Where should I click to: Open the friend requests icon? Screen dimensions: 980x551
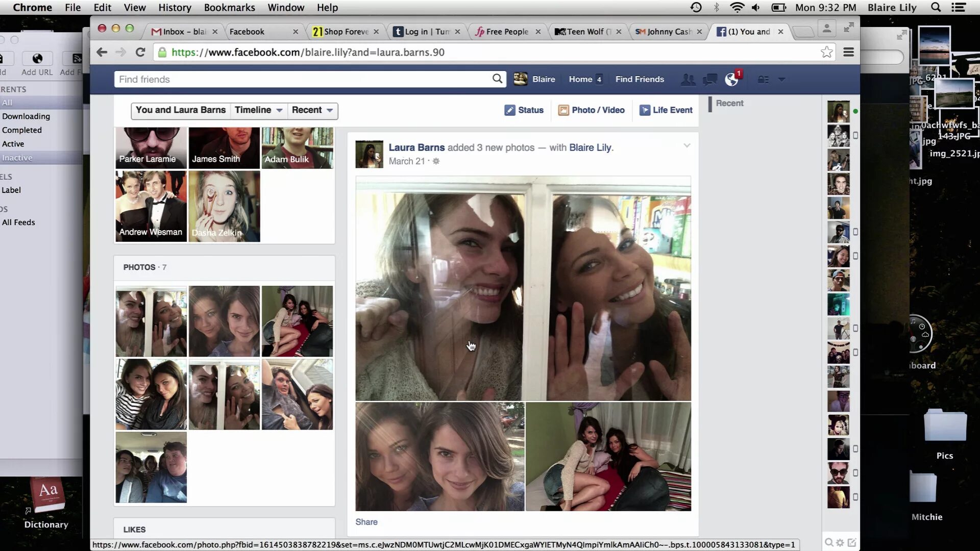click(x=688, y=79)
